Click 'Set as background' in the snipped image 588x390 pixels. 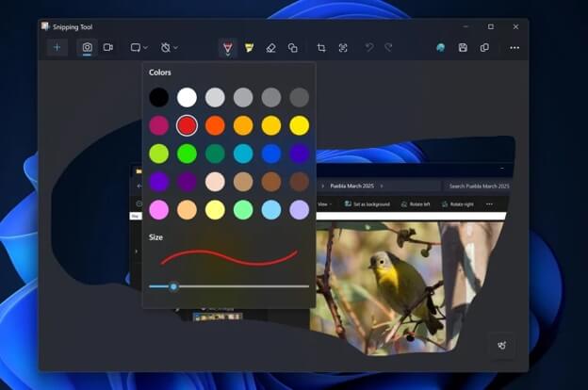pos(367,204)
